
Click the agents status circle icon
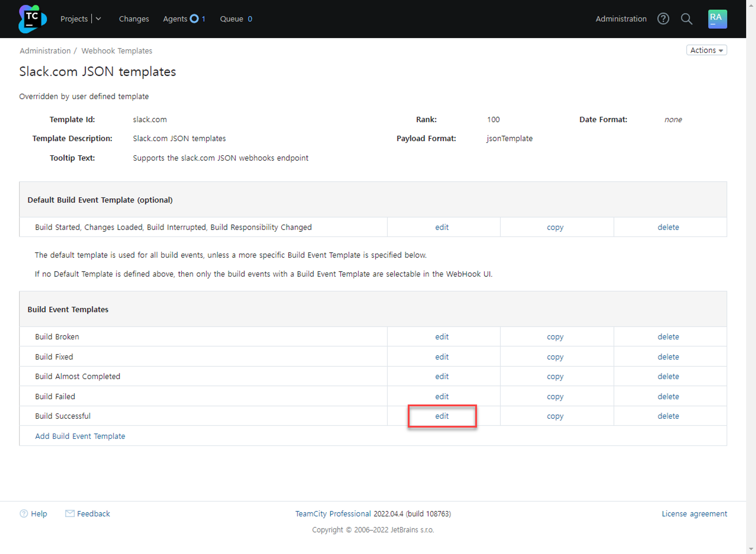pos(194,19)
